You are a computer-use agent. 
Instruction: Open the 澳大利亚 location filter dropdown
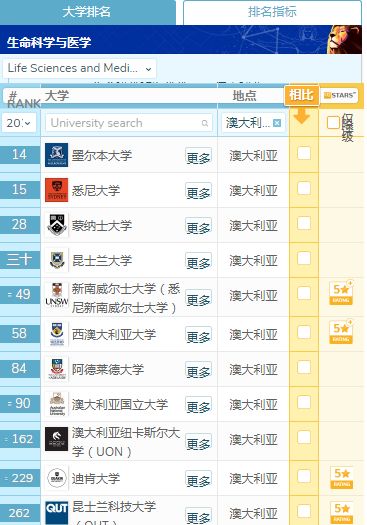tap(252, 123)
